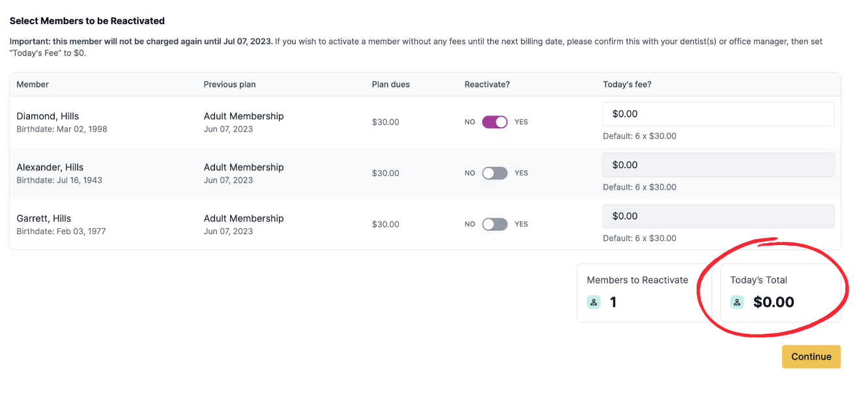Click the Members to Reactivate count
The width and height of the screenshot is (868, 395).
click(613, 302)
